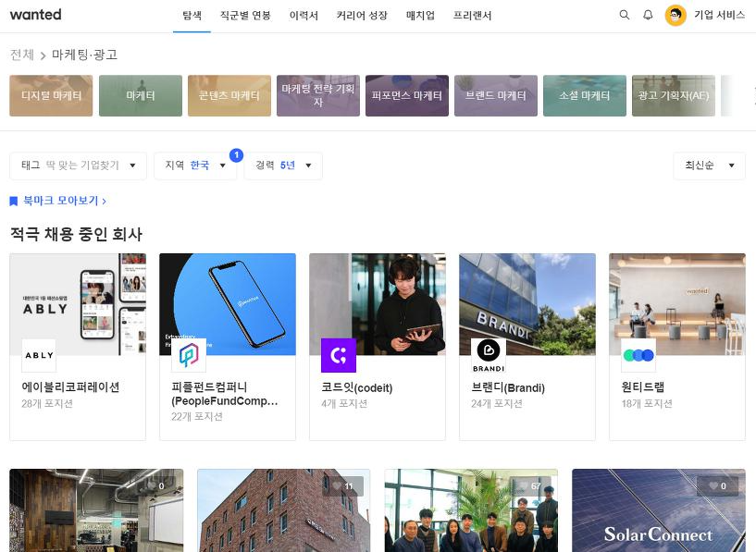Click the 적극 채용 중인 회사 heading
The height and width of the screenshot is (552, 756).
pos(76,234)
